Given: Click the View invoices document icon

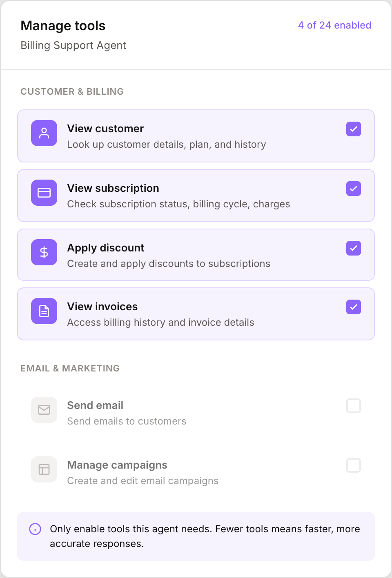Looking at the screenshot, I should pyautogui.click(x=44, y=311).
